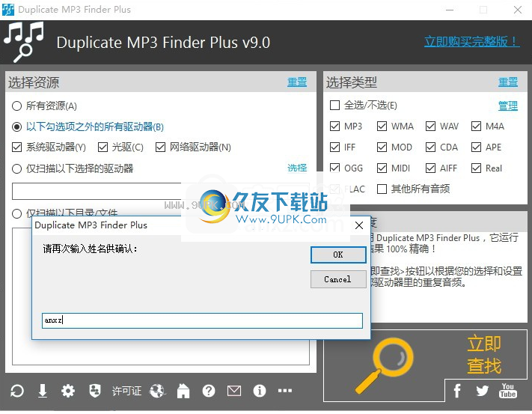Uncheck the OGG file type

pyautogui.click(x=335, y=168)
